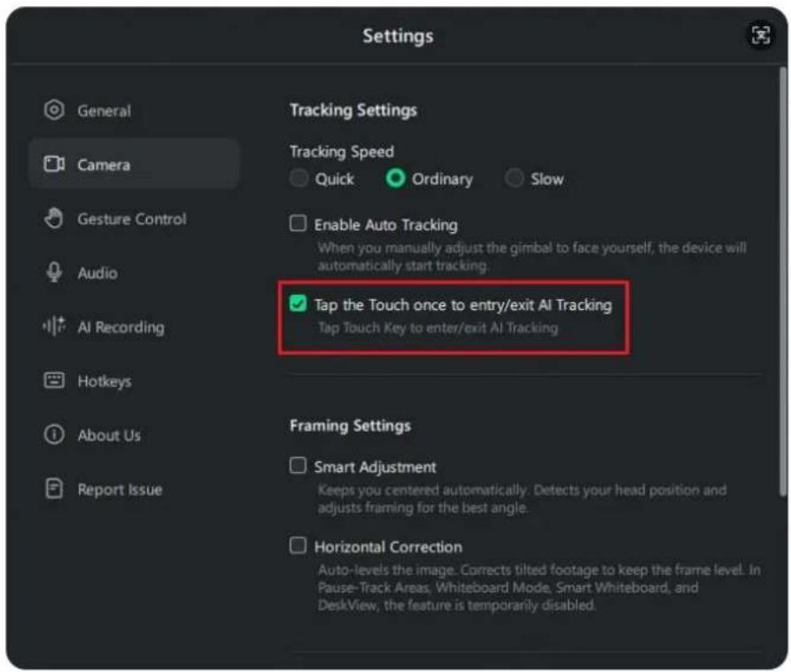Screen dimensions: 791x672
Task: Open the Hotkeys settings label
Action: (x=105, y=381)
